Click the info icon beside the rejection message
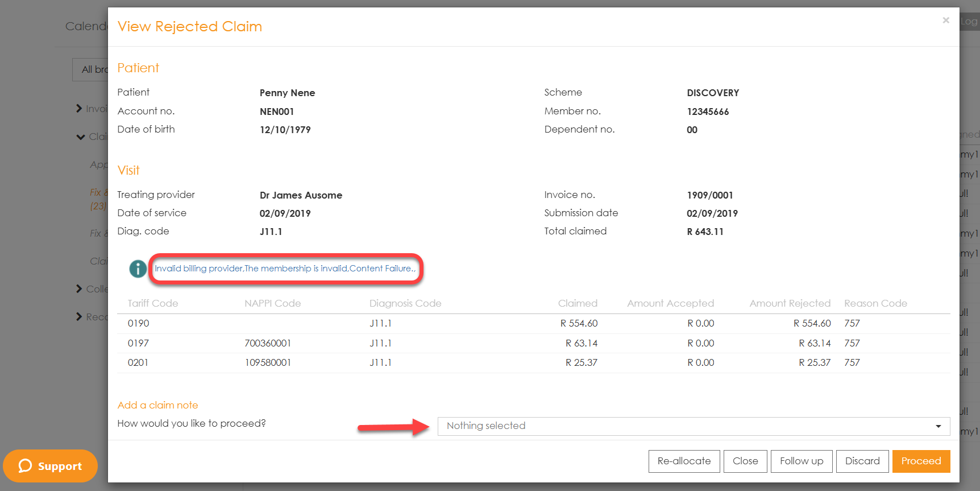Viewport: 980px width, 491px height. click(138, 269)
